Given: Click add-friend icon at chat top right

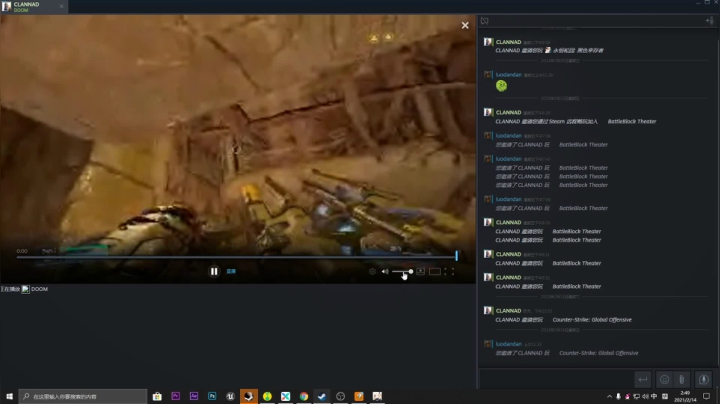Looking at the screenshot, I should pos(709,21).
